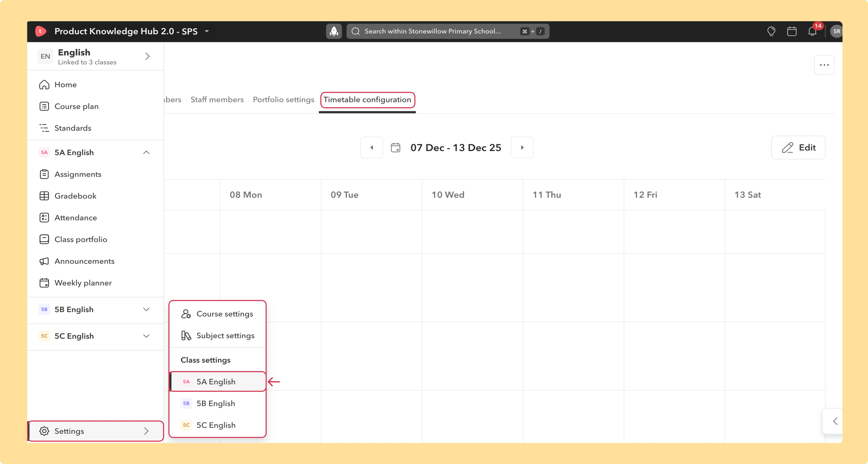
Task: Click the Attendance icon
Action: pyautogui.click(x=44, y=218)
